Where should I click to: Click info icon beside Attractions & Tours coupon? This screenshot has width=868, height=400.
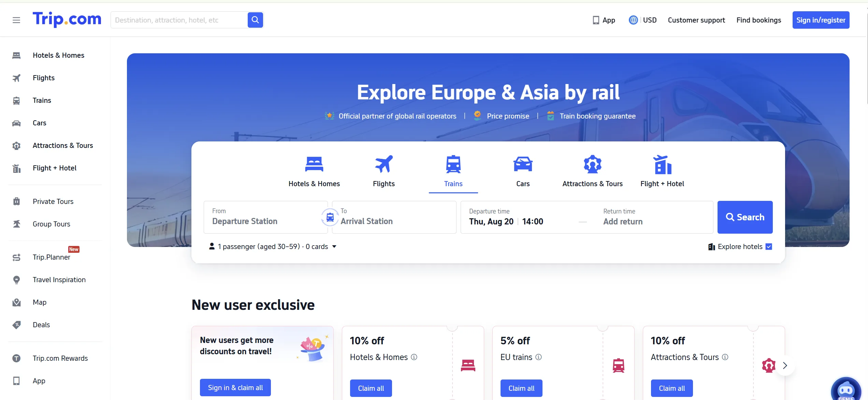point(725,357)
